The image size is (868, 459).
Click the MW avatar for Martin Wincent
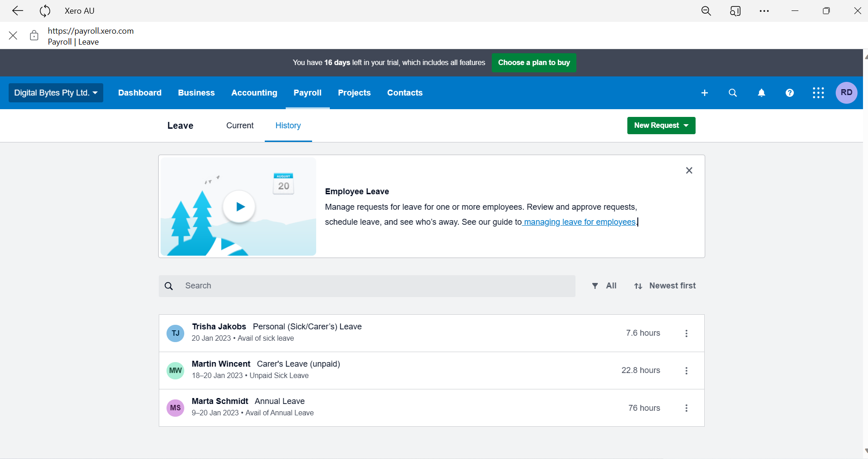(176, 371)
